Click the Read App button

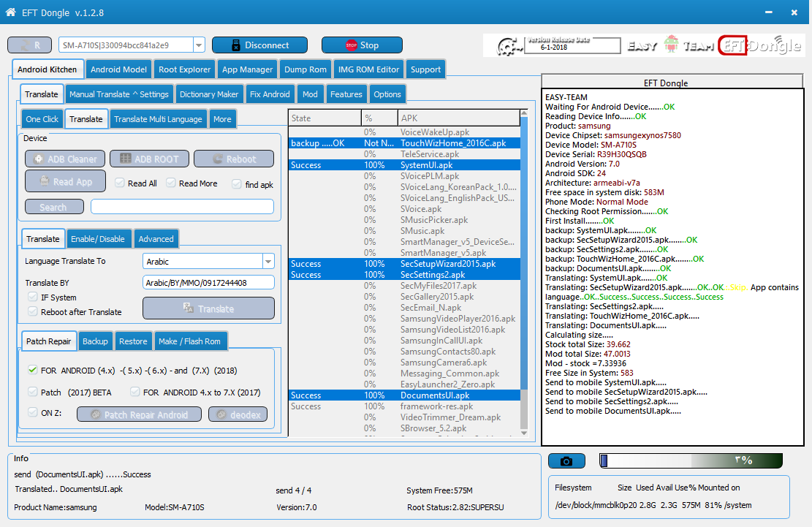pos(65,181)
